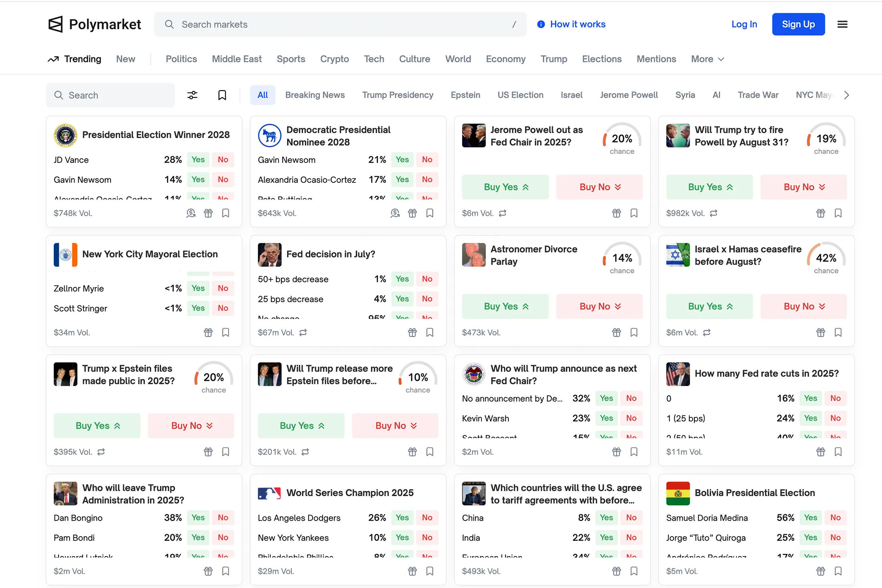The height and width of the screenshot is (588, 882).
Task: Bookmark the Astronomer Divorce Parlay market
Action: pos(634,332)
